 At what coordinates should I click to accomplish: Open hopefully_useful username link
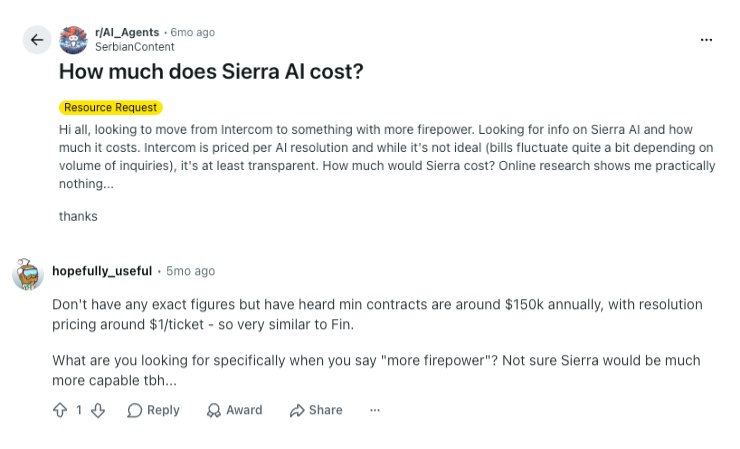point(102,271)
